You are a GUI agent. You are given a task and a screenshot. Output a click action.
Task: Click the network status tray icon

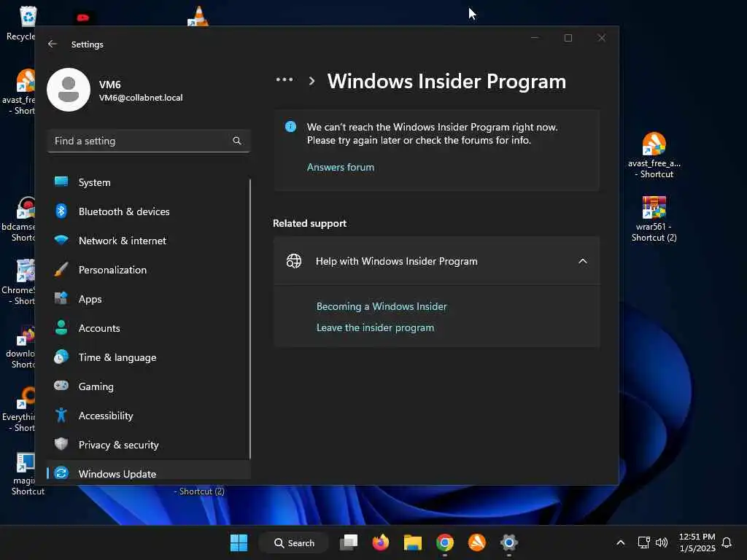(x=643, y=542)
